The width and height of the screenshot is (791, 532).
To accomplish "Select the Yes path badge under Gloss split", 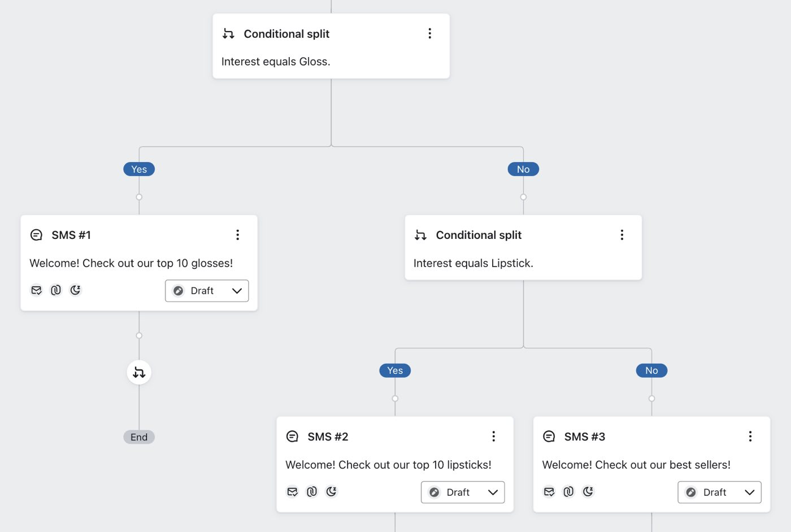I will (x=139, y=169).
